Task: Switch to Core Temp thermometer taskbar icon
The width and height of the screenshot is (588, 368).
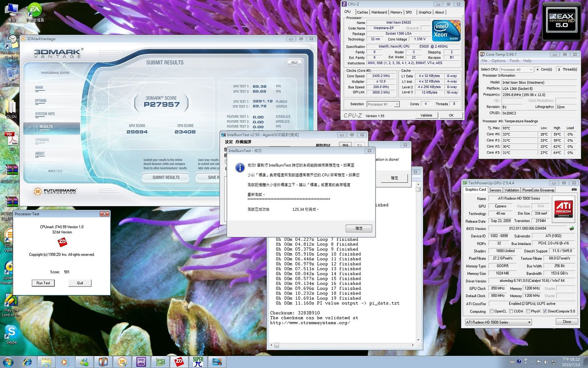Action: pyautogui.click(x=103, y=362)
